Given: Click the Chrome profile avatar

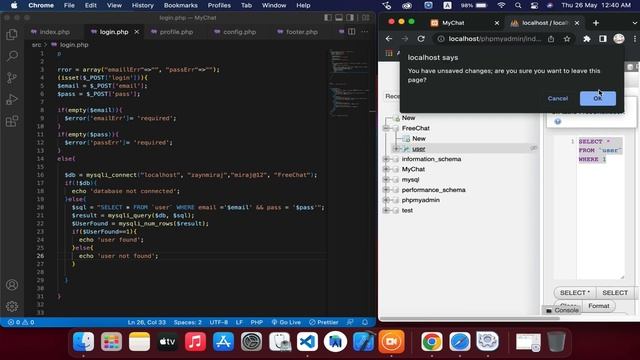Looking at the screenshot, I should 619,39.
